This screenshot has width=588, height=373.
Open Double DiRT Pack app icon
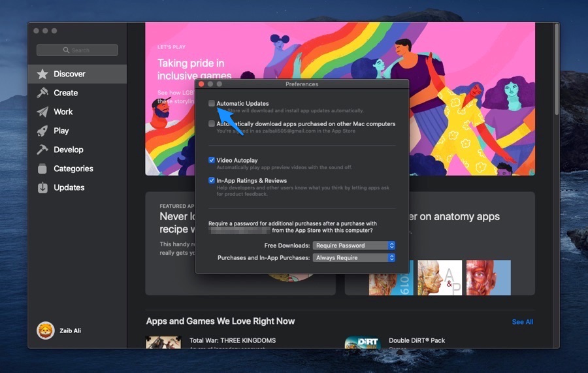point(363,342)
